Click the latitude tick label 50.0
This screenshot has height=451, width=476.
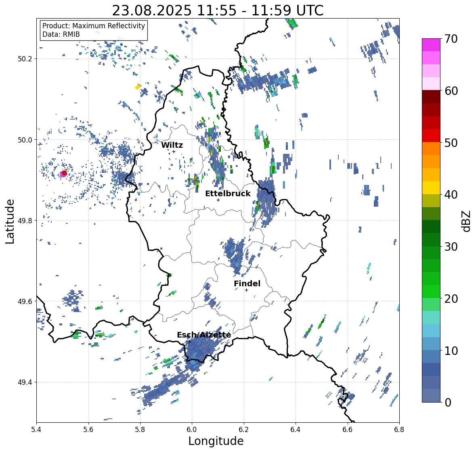(25, 140)
